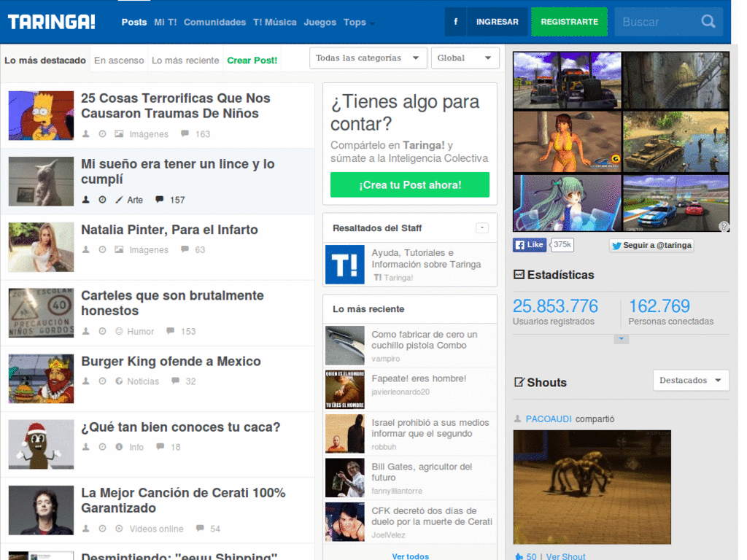Open Fapeate! eres hombre! recent post
747x560 pixels.
click(419, 378)
